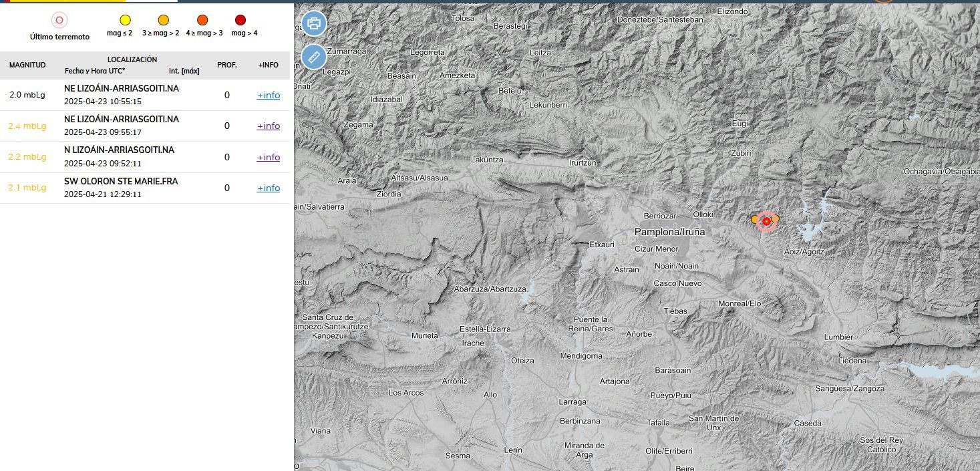Click the PROF. column header
The width and height of the screenshot is (980, 471).
pos(227,65)
